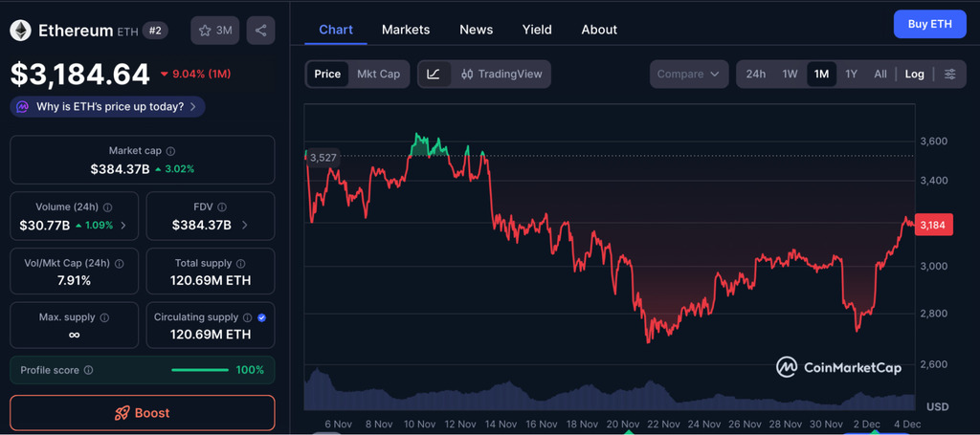Click Market cap info icon
980x435 pixels.
[x=170, y=151]
